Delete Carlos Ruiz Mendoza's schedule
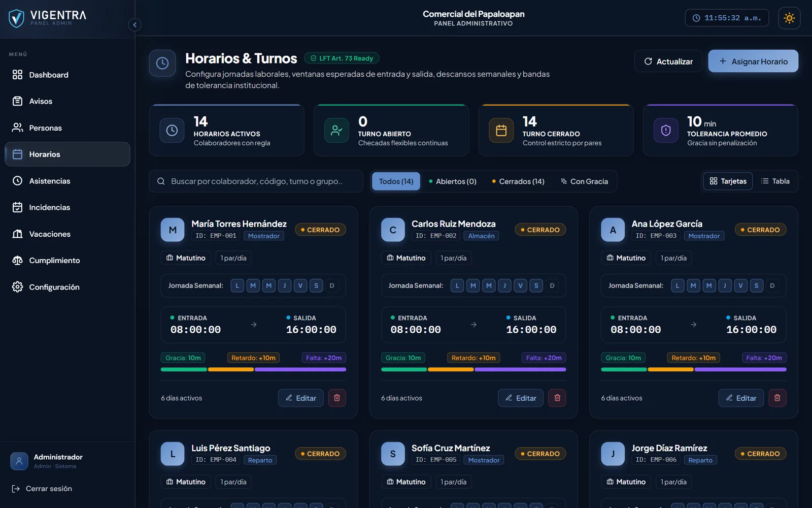Screen dimensions: 812x508 pos(557,398)
